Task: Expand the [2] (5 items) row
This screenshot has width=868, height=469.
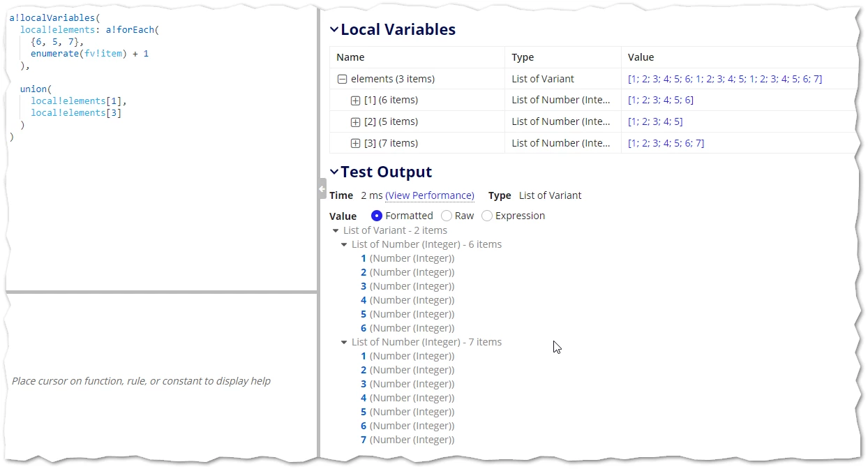Action: (355, 122)
